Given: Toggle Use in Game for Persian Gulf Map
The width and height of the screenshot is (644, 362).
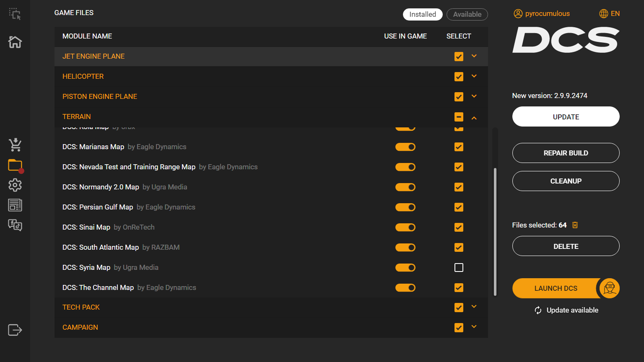Looking at the screenshot, I should click(x=405, y=207).
